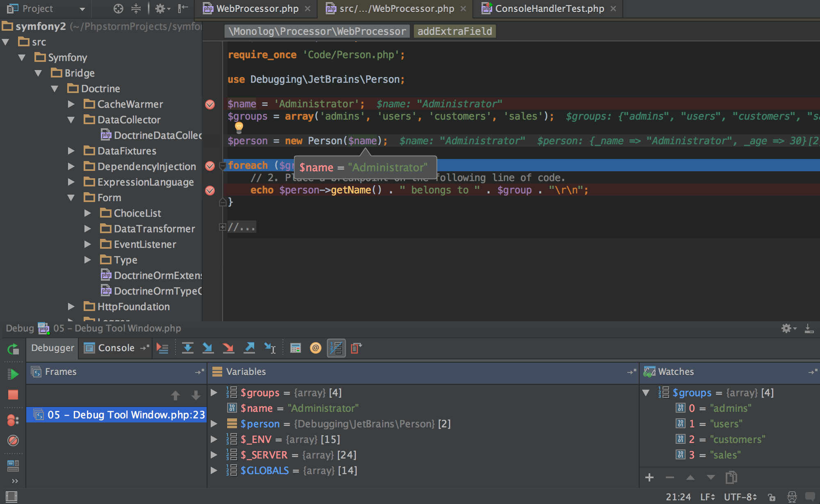Click the Step Into icon in debugger toolbar
Screen dimensions: 820x504
point(209,347)
